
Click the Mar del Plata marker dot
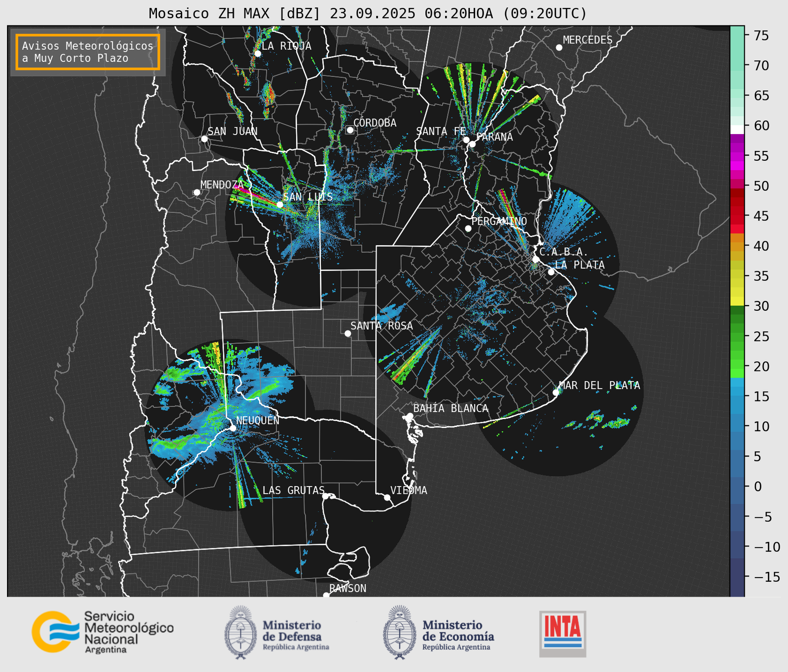coord(556,393)
